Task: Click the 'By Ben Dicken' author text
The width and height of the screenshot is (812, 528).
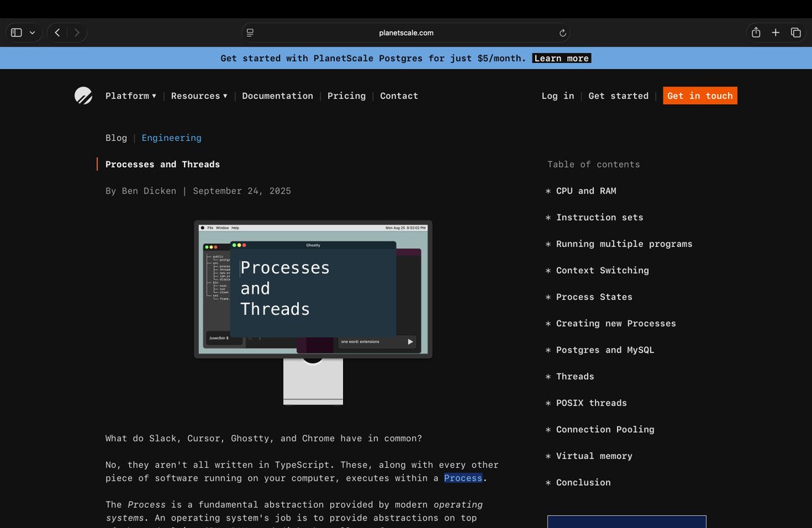Action: tap(141, 191)
